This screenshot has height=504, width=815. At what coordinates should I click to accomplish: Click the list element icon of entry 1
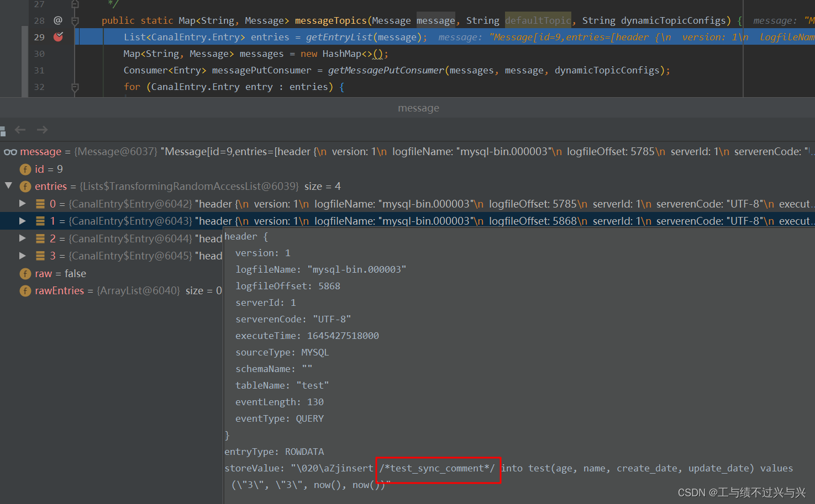point(40,221)
